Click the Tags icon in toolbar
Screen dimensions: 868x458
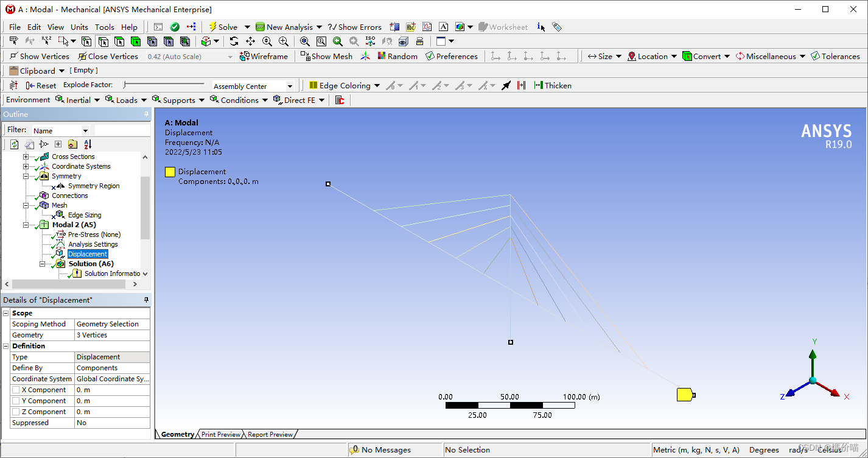click(x=557, y=27)
